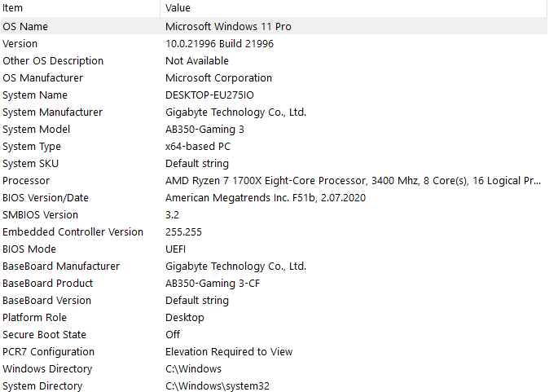
Task: Select the System Name row
Action: click(36, 95)
